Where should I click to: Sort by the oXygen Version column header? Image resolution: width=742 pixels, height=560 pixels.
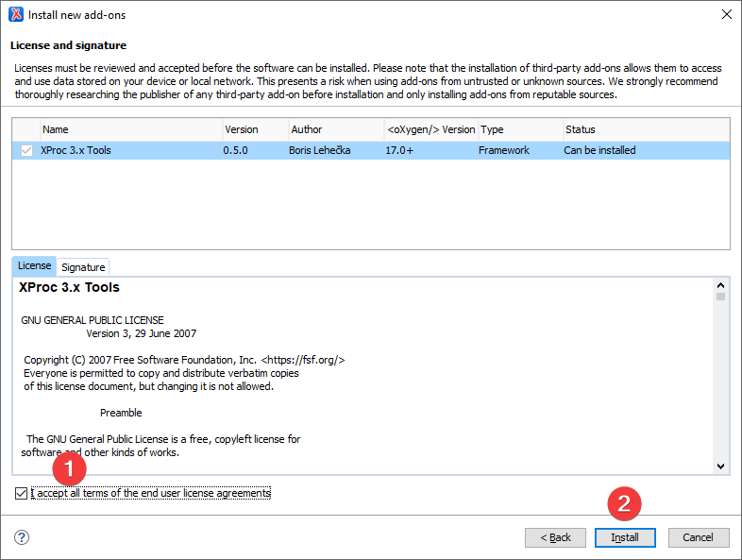pos(431,129)
